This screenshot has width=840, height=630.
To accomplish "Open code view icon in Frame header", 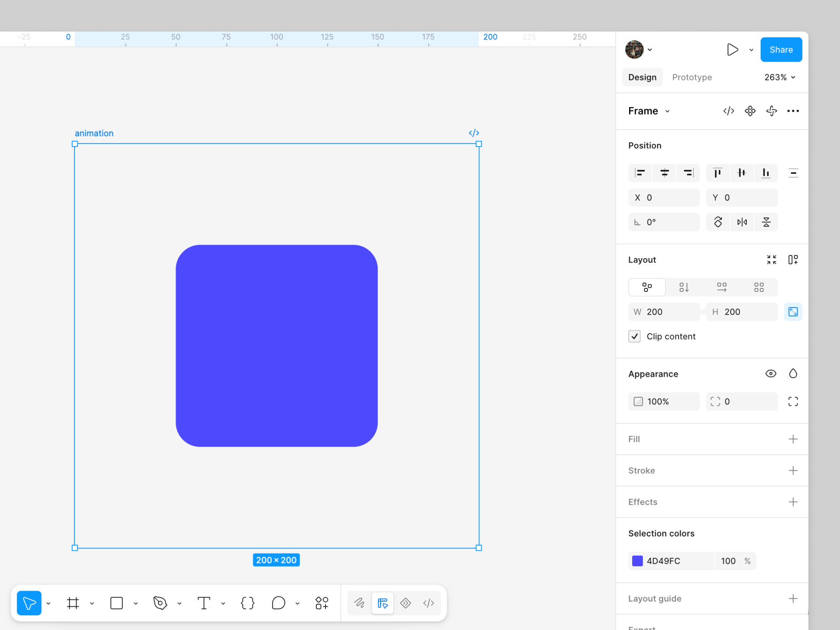I will point(729,111).
